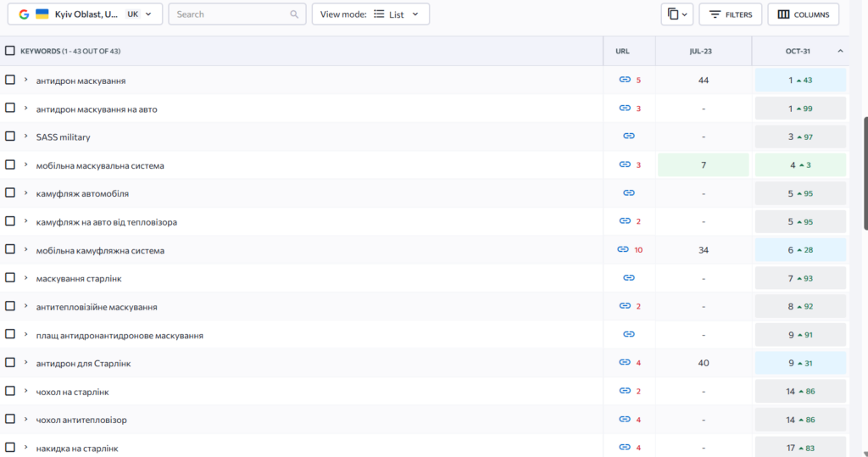The height and width of the screenshot is (457, 868).
Task: Open the View mode List dropdown
Action: (x=370, y=14)
